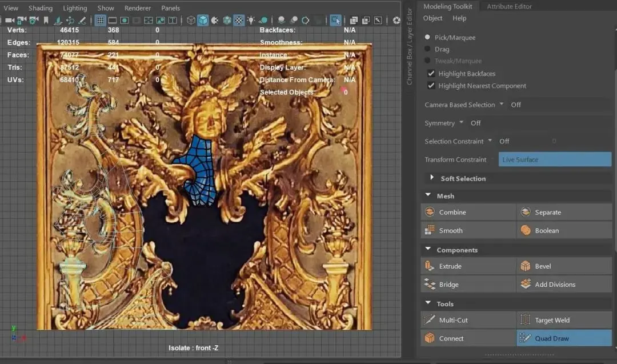Screen dimensions: 617x364
Task: Switch to the Attribute Editor tab
Action: coord(509,6)
